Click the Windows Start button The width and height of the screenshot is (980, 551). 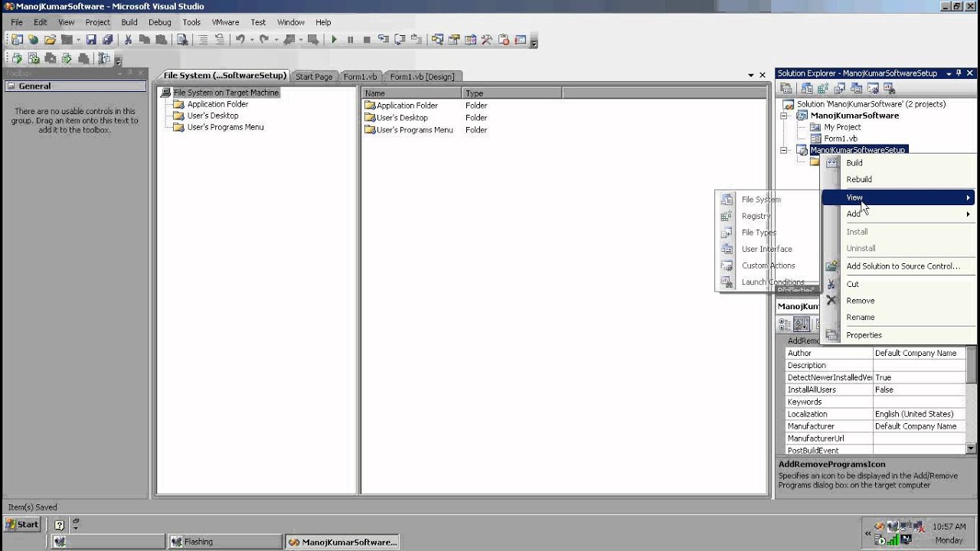point(22,524)
